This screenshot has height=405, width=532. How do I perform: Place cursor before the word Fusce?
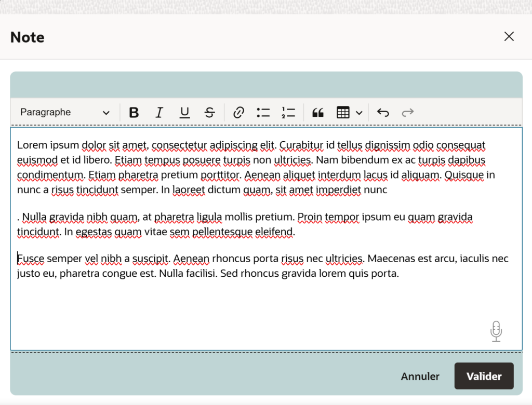tap(18, 259)
